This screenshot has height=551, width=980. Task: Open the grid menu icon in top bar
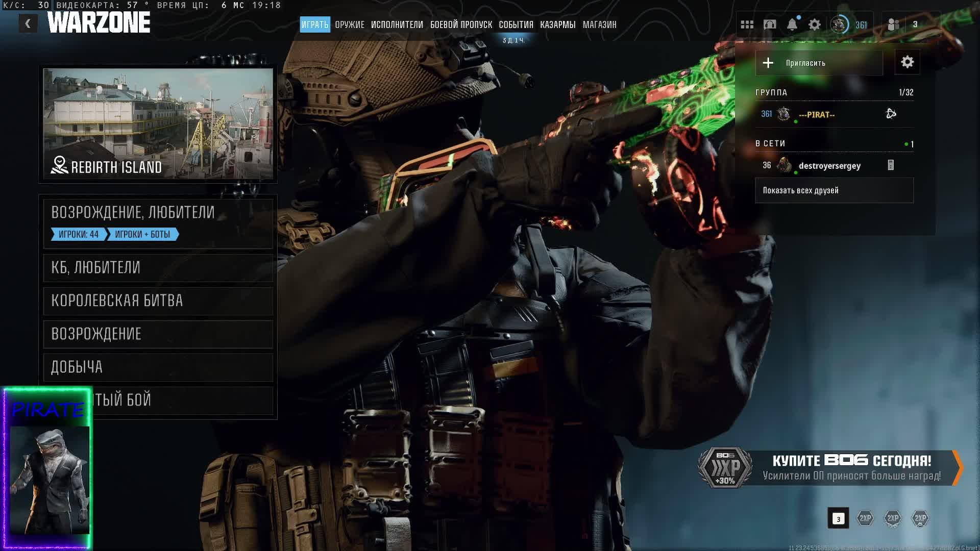pos(747,24)
